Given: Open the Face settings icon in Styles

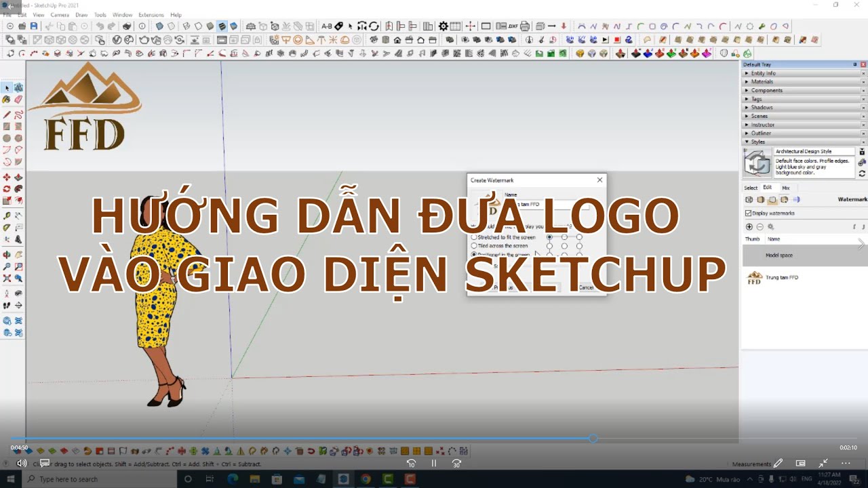Looking at the screenshot, I should coord(761,199).
